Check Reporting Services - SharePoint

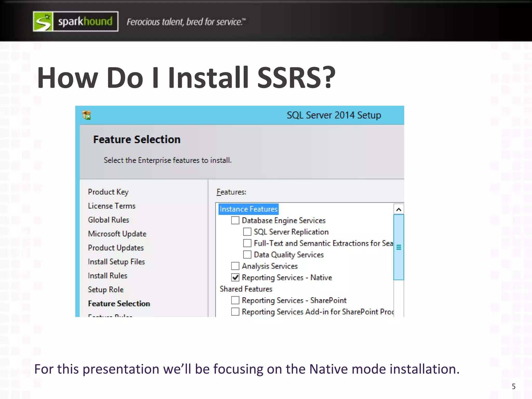(235, 300)
